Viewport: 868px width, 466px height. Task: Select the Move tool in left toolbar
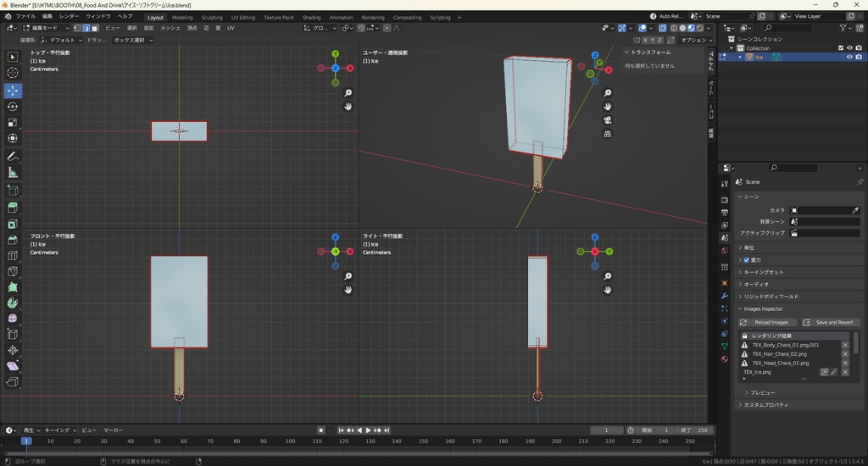click(13, 90)
